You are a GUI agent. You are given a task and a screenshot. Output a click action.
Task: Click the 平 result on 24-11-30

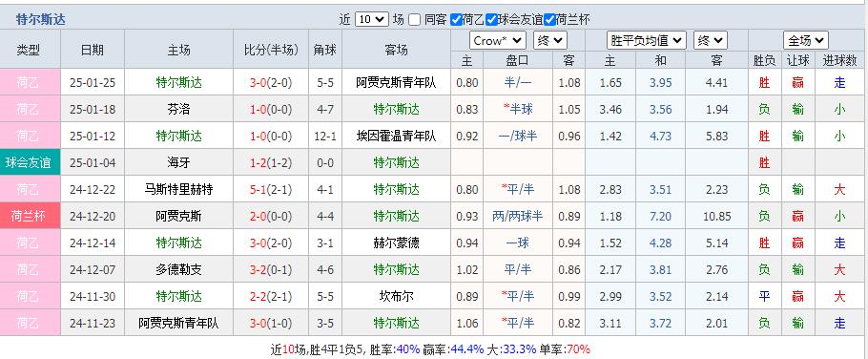coord(764,296)
